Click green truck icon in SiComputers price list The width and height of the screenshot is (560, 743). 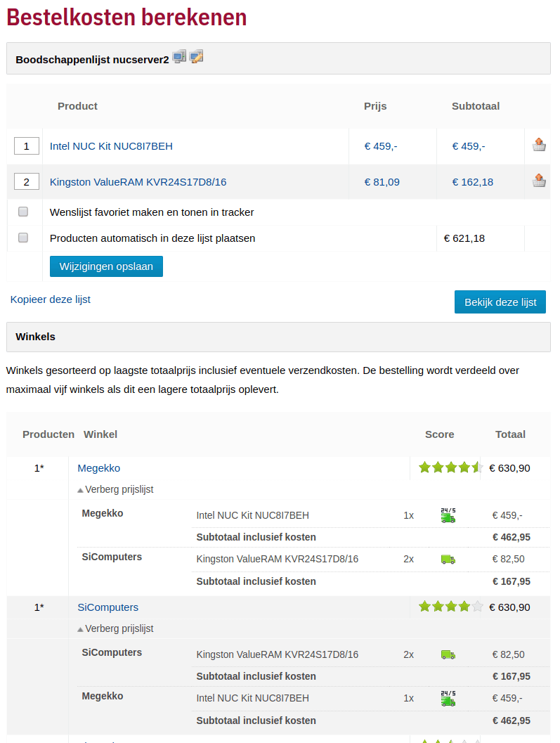coord(448,655)
